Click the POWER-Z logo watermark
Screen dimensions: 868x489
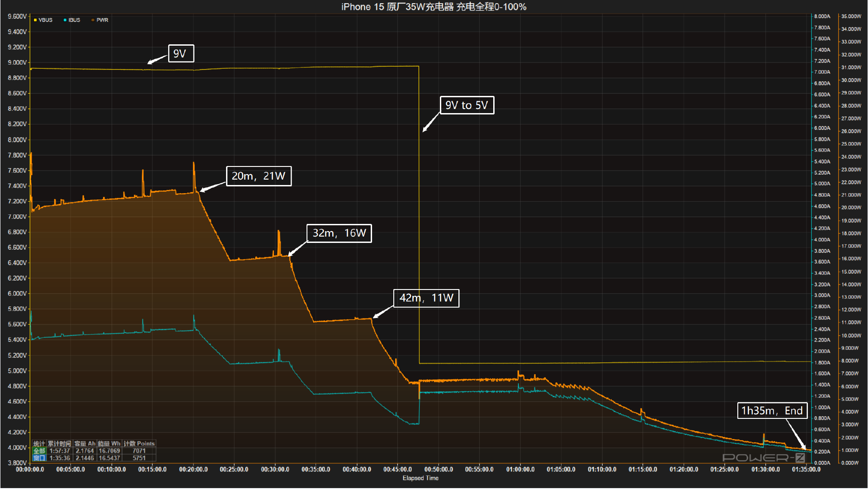tap(764, 458)
